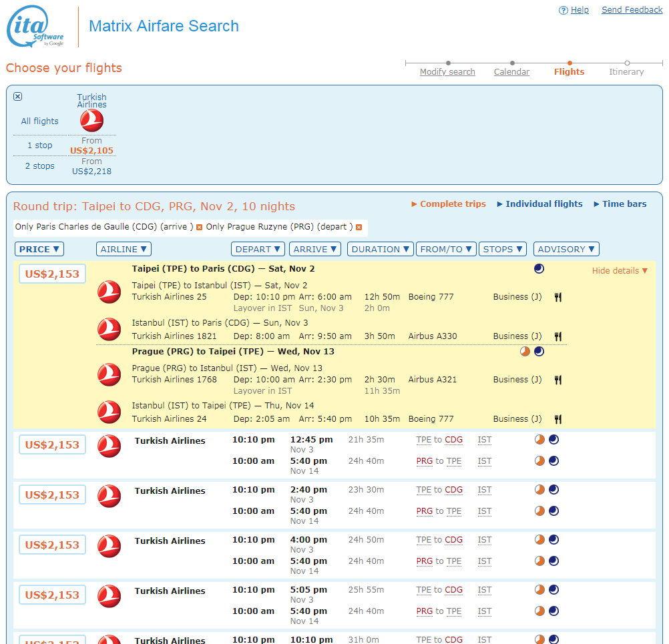Switch to Complete trips view
The height and width of the screenshot is (644, 669).
click(x=449, y=204)
